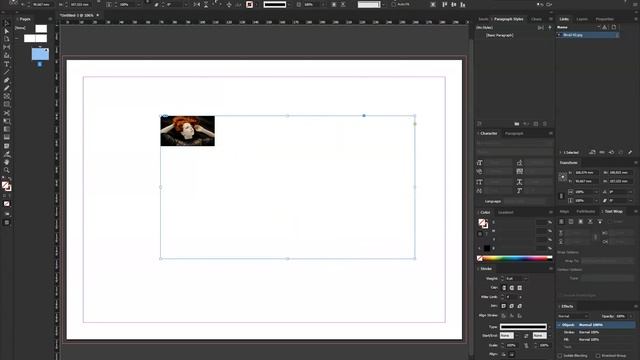Select Object Normal 100% effects row

596,325
